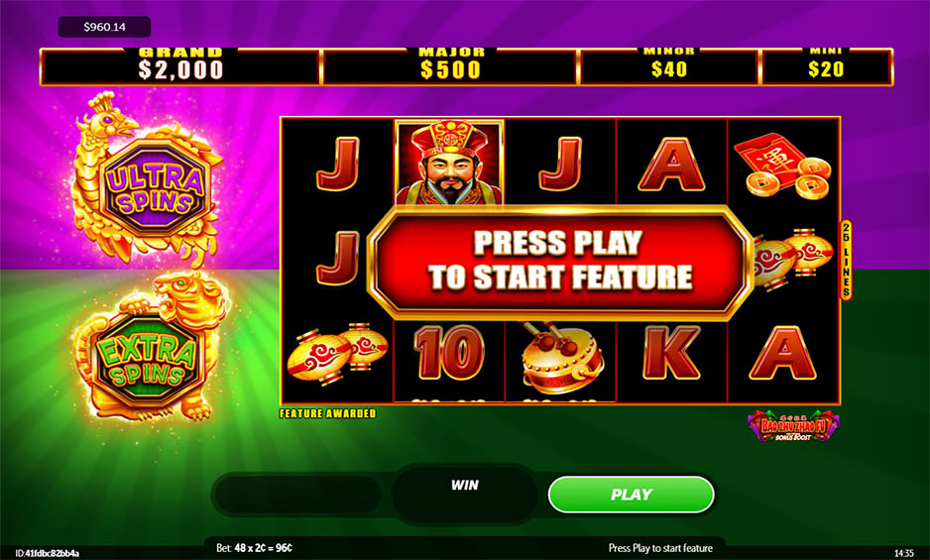Viewport: 930px width, 560px height.
Task: Click the lanterns symbol in bottom-left reel
Action: 337,355
